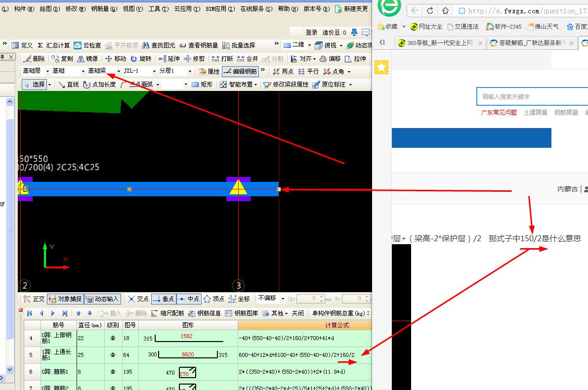Open 网址大全 bookmark in browser
The width and height of the screenshot is (588, 390).
[426, 27]
